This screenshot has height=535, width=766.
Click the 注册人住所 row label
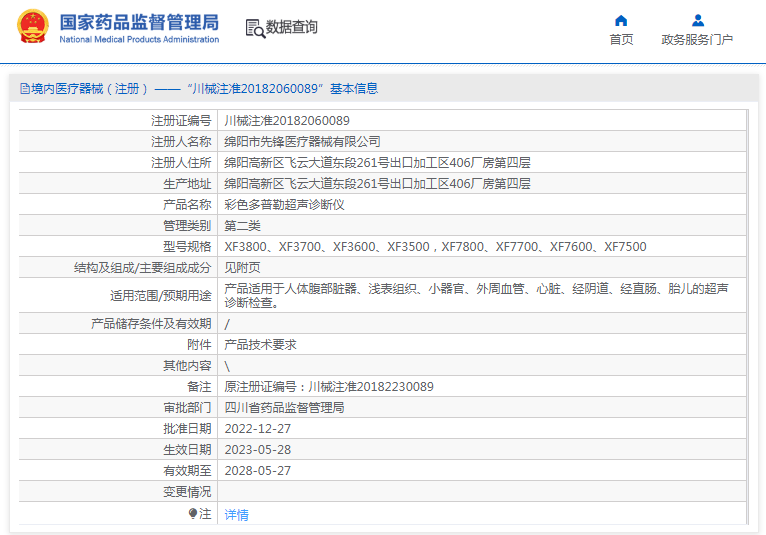pos(181,163)
